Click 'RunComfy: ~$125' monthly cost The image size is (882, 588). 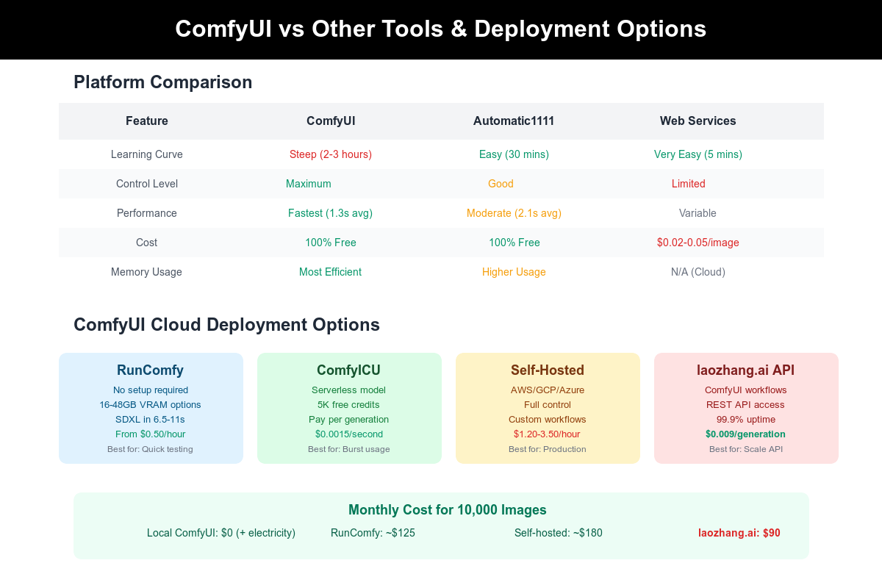pyautogui.click(x=373, y=533)
